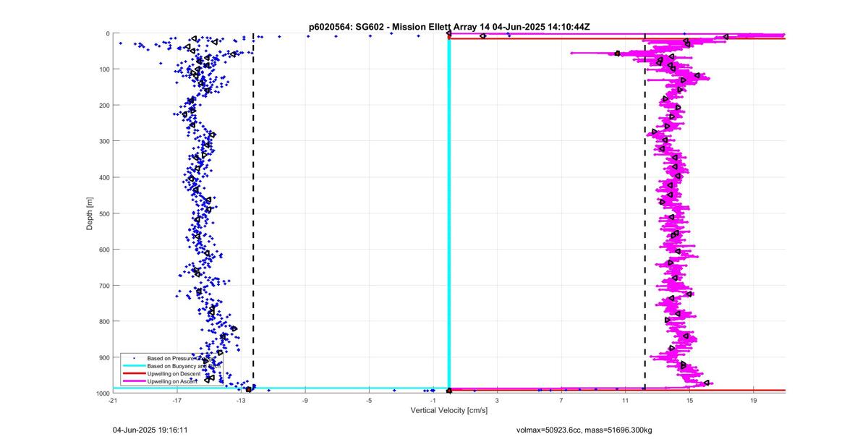The width and height of the screenshot is (868, 442).
Task: Click depth tick label 100
Action: pyautogui.click(x=104, y=69)
